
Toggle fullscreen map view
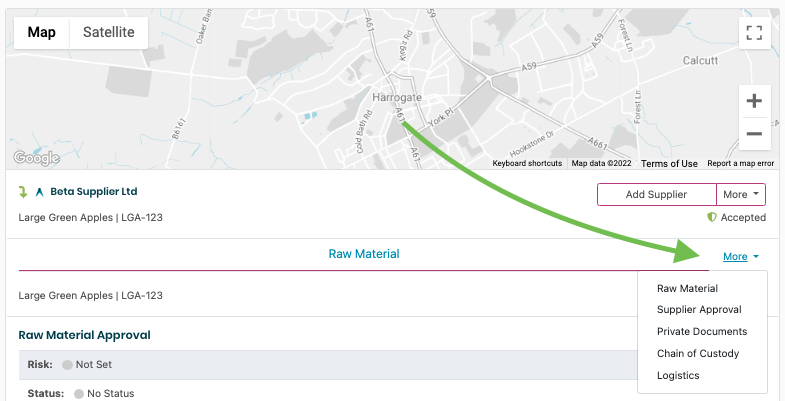754,32
